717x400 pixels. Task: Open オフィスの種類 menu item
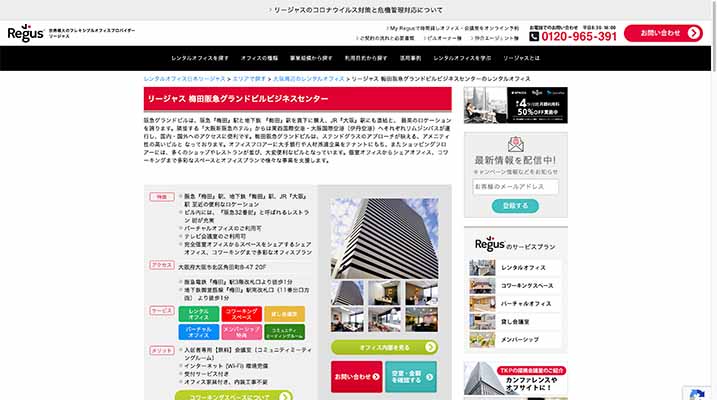259,58
